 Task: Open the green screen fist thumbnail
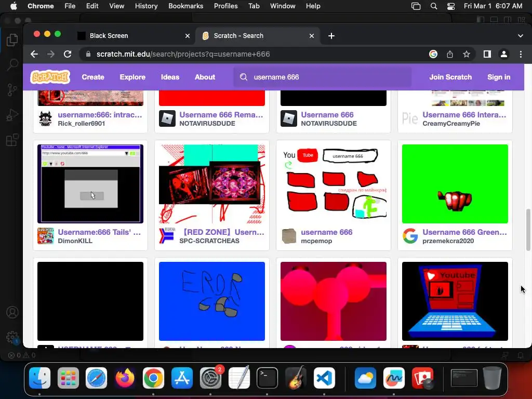coord(455,184)
